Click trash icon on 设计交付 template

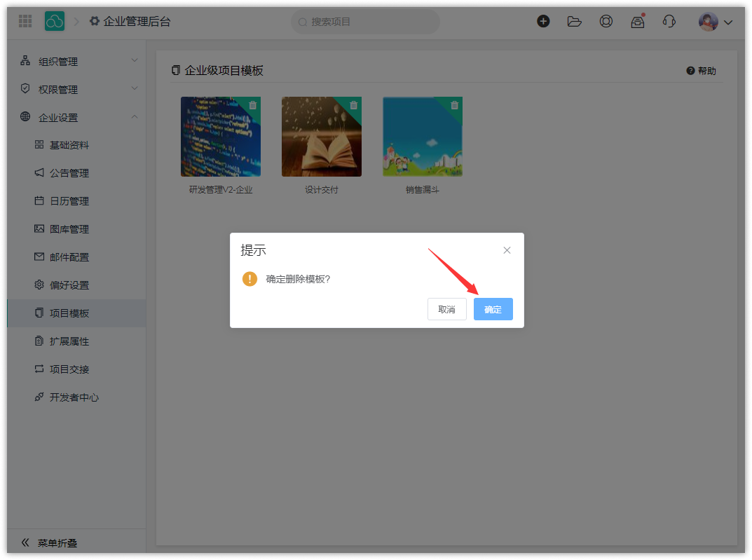click(354, 105)
